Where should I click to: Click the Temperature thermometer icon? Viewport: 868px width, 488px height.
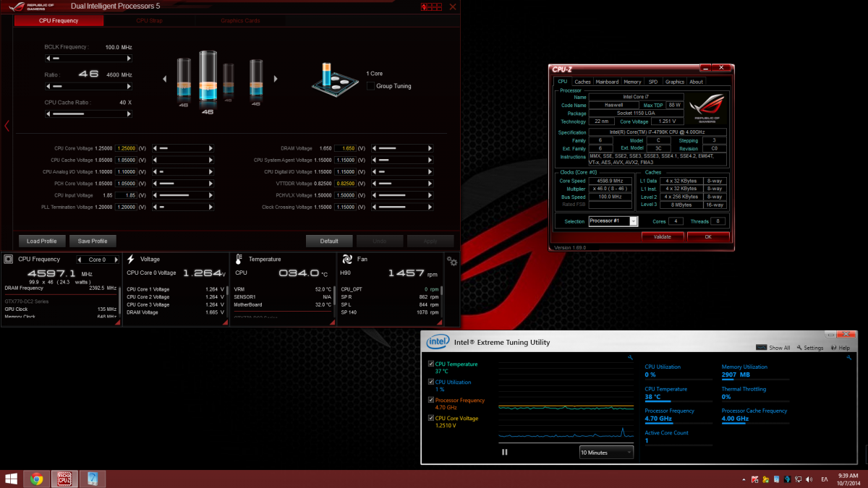239,259
